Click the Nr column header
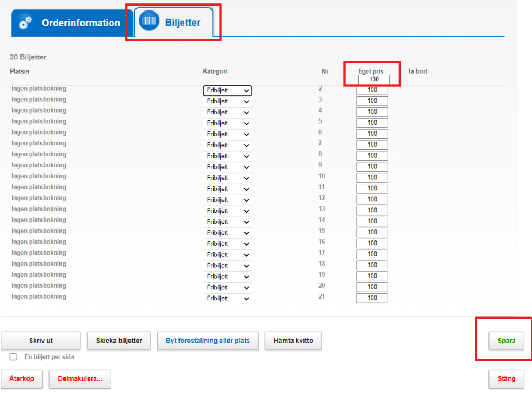Screen dimensions: 532x395 point(325,71)
